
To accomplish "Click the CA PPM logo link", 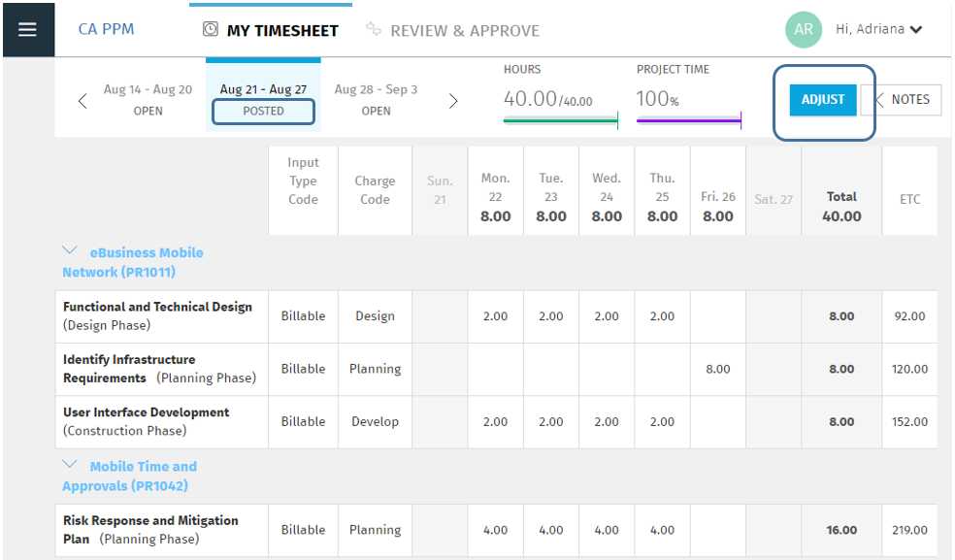I will tap(106, 29).
